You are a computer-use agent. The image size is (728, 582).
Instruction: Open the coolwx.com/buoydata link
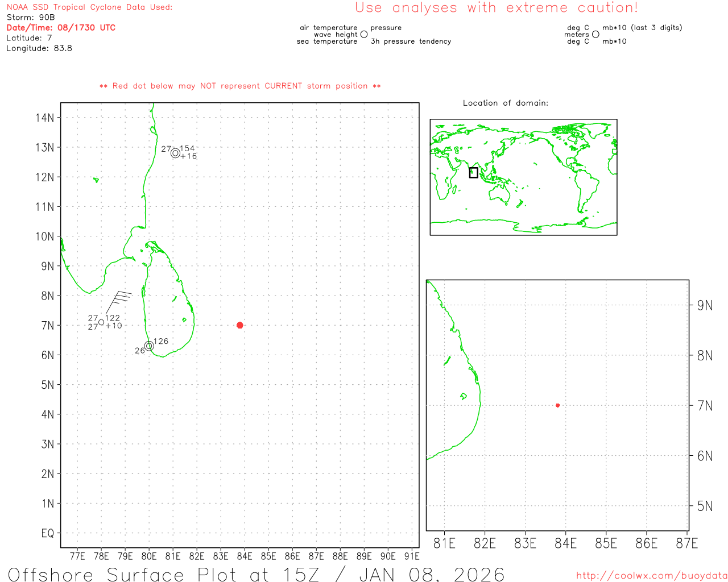click(652, 576)
